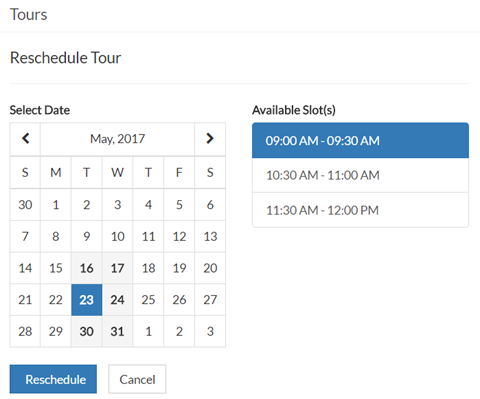Click the Tours heading
The height and width of the screenshot is (399, 480).
coord(29,15)
